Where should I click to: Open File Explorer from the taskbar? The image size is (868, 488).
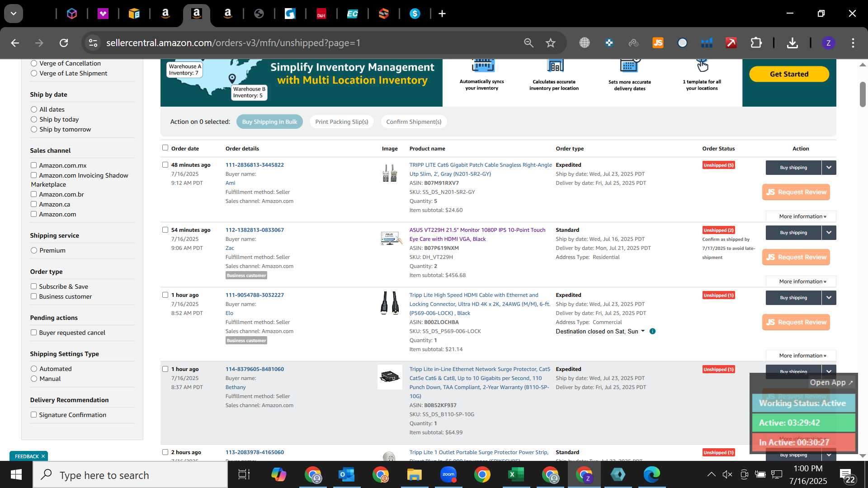point(414,475)
